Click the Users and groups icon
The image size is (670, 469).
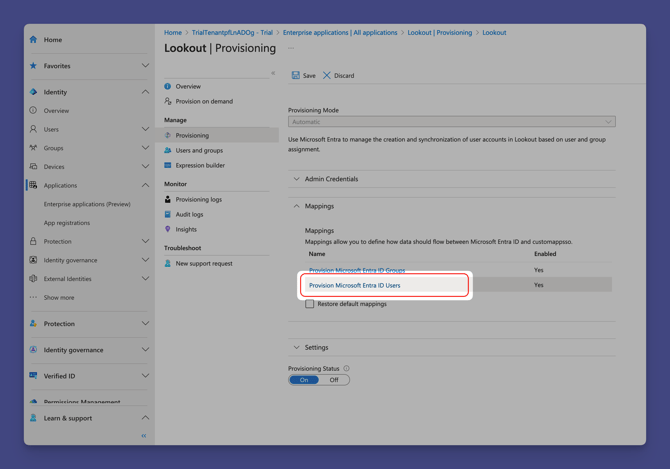click(168, 150)
